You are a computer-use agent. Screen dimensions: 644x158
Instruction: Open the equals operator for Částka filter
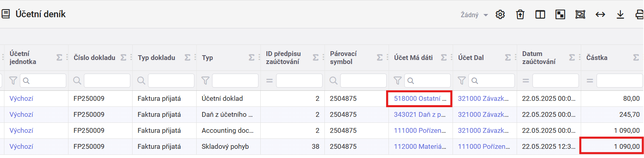pos(590,81)
